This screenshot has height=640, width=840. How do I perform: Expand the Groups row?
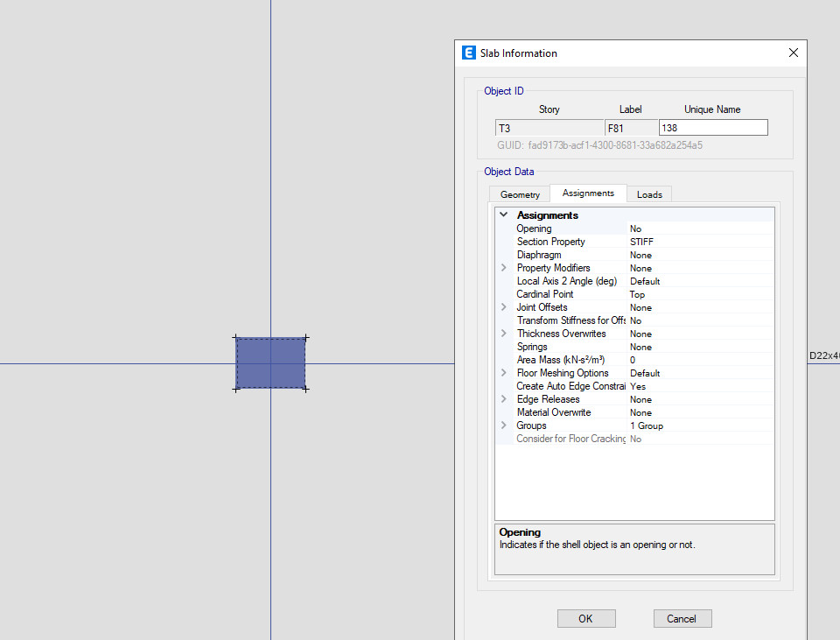(503, 425)
